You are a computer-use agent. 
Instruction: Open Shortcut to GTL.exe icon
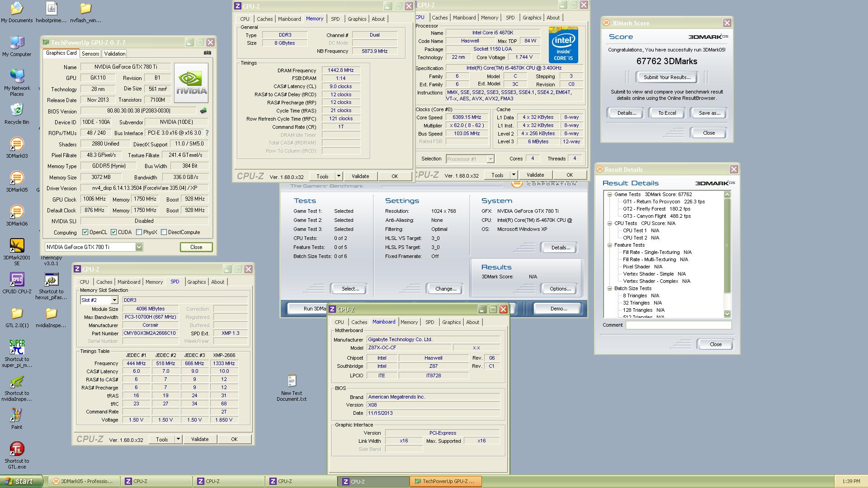17,455
